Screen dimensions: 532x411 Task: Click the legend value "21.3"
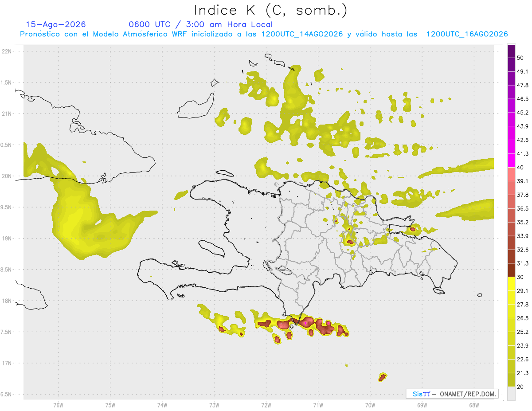[x=523, y=373]
